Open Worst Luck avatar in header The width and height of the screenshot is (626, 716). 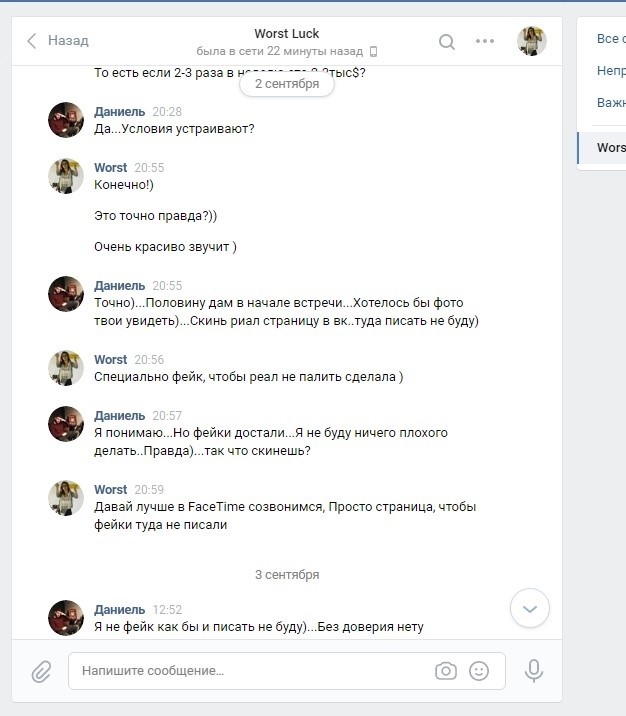coord(531,41)
